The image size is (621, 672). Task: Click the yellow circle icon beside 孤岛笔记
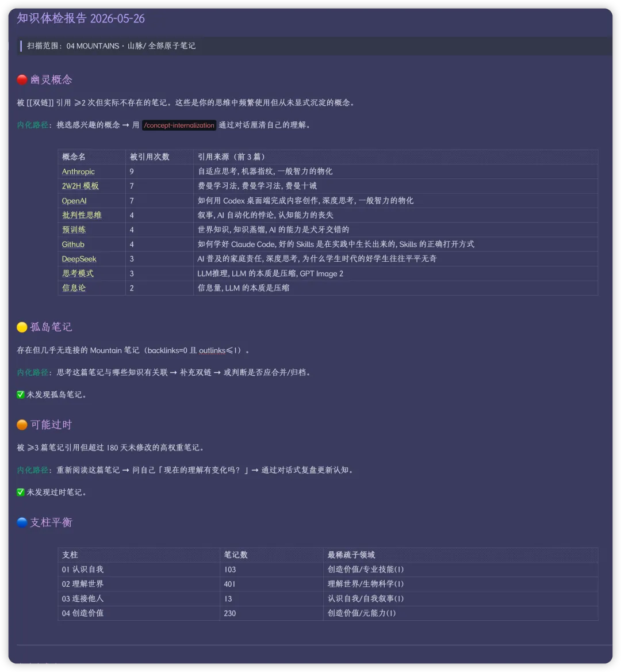click(x=22, y=327)
